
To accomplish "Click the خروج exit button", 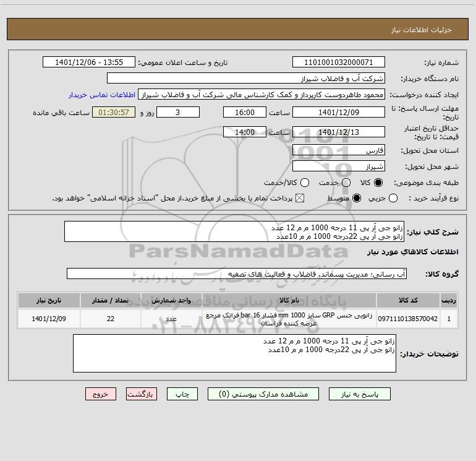I will click(101, 394).
